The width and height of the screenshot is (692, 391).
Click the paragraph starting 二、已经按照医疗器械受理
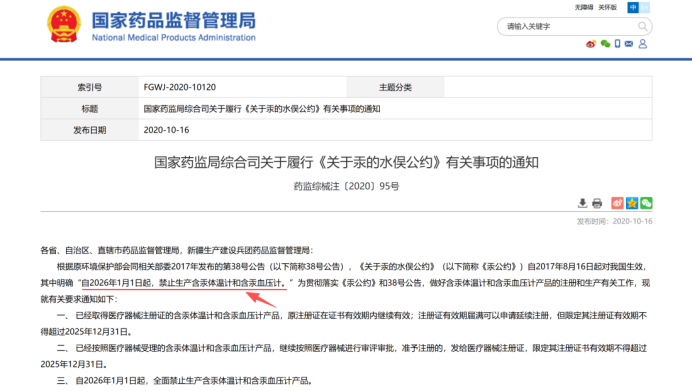(x=344, y=356)
